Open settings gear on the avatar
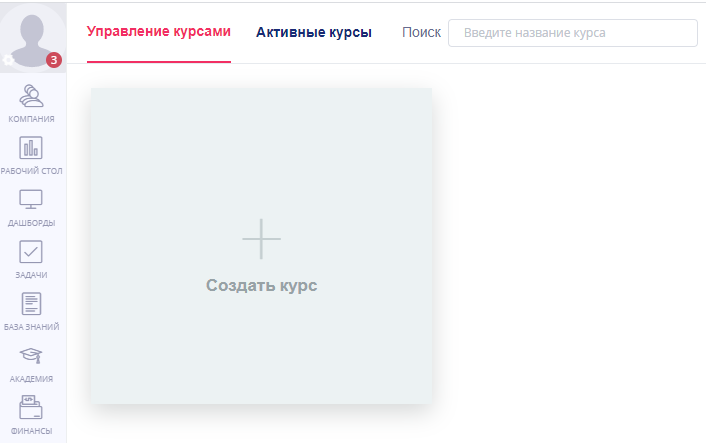The width and height of the screenshot is (706, 443). 8,60
